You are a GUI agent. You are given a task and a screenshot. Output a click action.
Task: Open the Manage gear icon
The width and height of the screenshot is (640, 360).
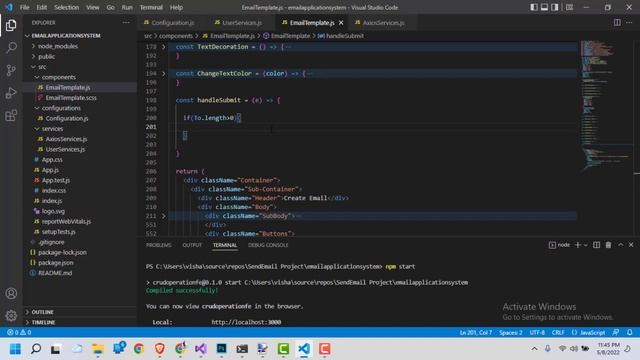coord(11,315)
